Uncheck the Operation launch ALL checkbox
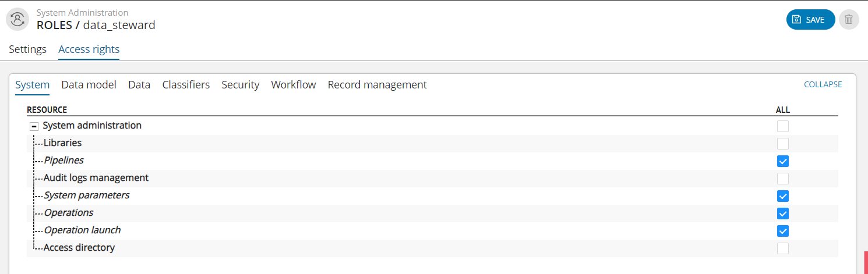Viewport: 868px width, 274px height. pyautogui.click(x=783, y=231)
